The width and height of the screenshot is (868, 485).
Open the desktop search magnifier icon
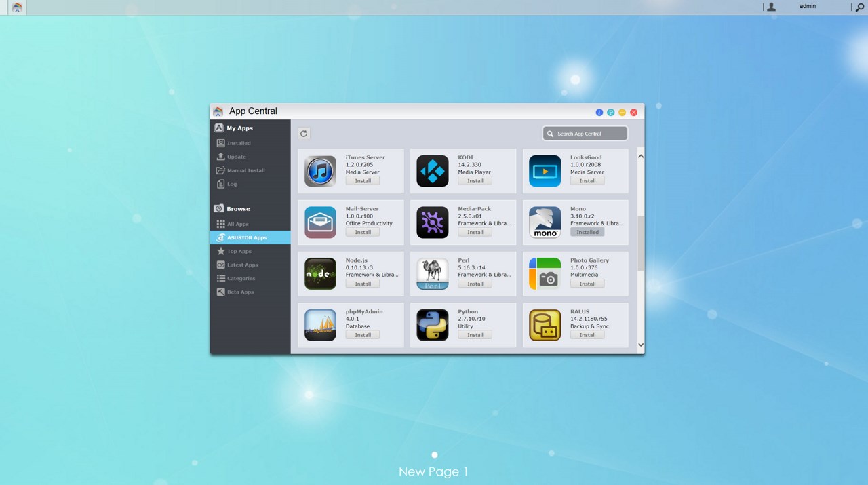click(x=860, y=7)
